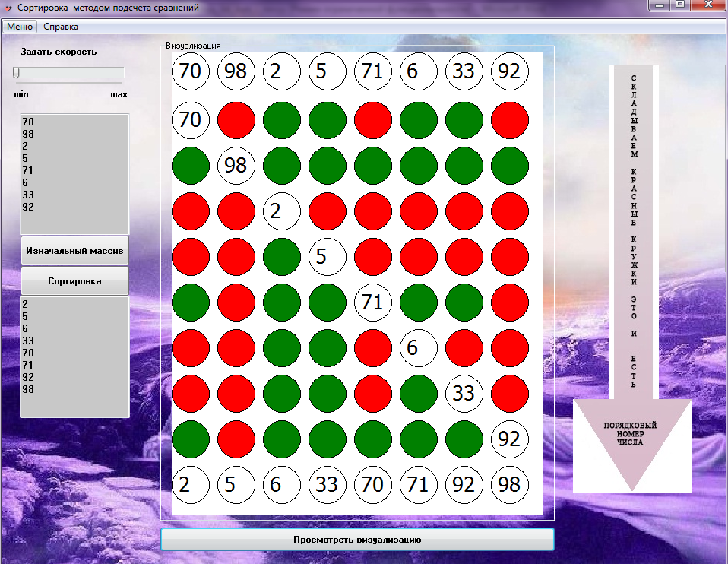Viewport: 728px width, 564px height.
Task: Click circle 6 in the sorted bottom row
Action: (281, 484)
